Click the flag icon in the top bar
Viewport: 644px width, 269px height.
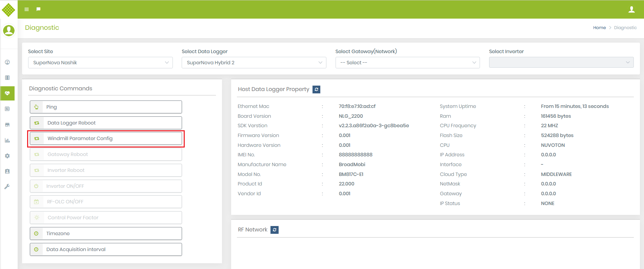38,9
